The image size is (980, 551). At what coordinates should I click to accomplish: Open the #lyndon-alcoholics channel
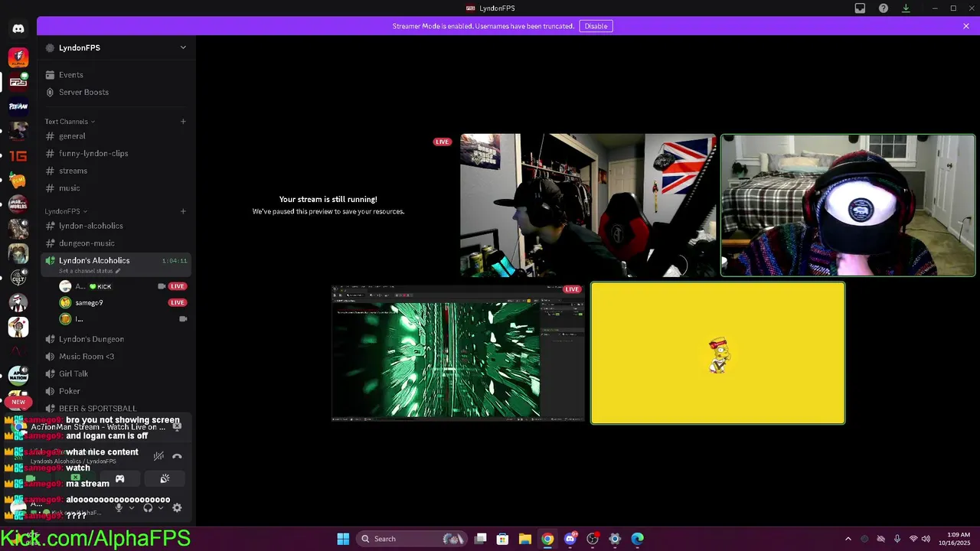(x=116, y=226)
